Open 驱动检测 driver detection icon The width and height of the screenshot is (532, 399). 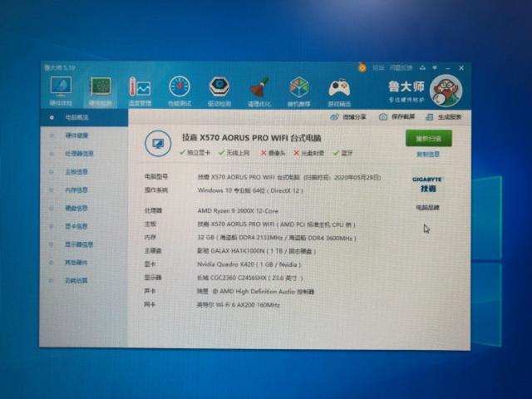point(219,89)
